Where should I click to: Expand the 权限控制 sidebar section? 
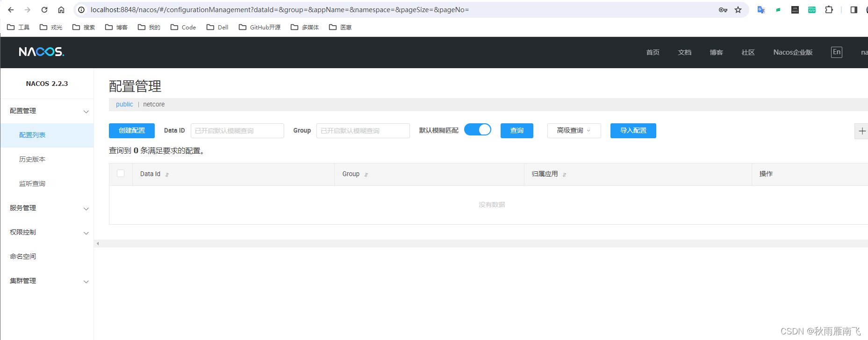(x=47, y=233)
